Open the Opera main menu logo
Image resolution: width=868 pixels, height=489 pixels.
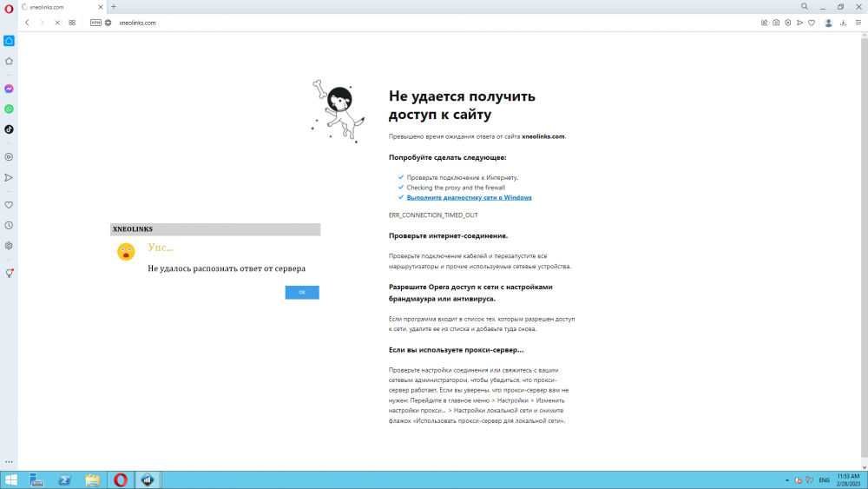(9, 9)
